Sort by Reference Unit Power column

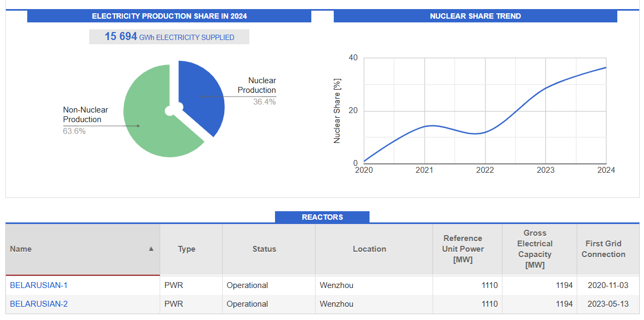[x=463, y=249]
